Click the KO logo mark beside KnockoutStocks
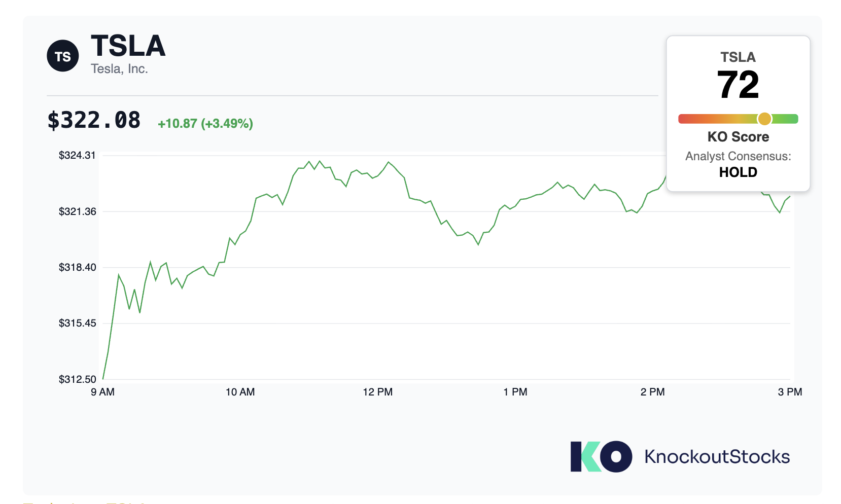The height and width of the screenshot is (504, 841). tap(601, 456)
